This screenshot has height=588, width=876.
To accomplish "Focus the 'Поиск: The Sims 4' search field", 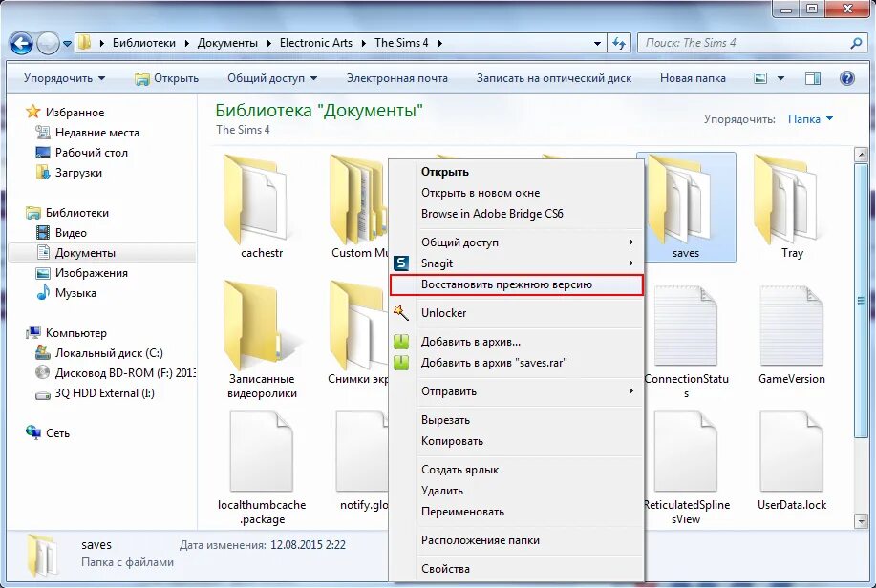I will pyautogui.click(x=752, y=43).
